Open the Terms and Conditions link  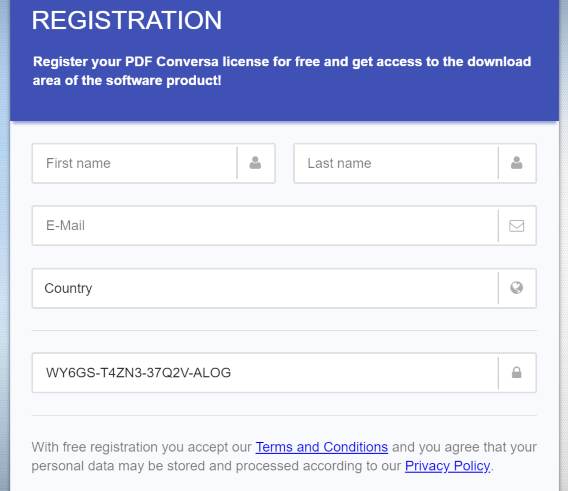tap(322, 447)
